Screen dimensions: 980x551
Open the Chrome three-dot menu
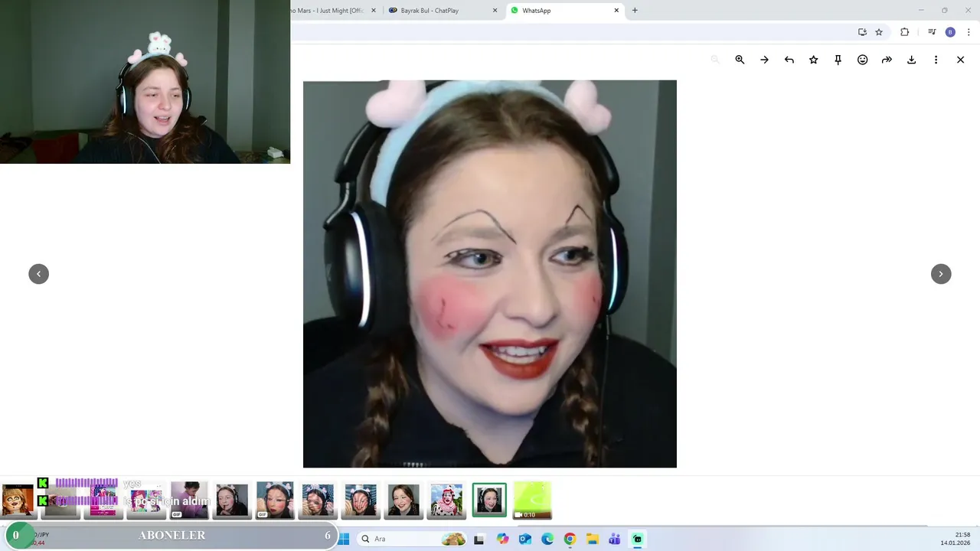(969, 32)
